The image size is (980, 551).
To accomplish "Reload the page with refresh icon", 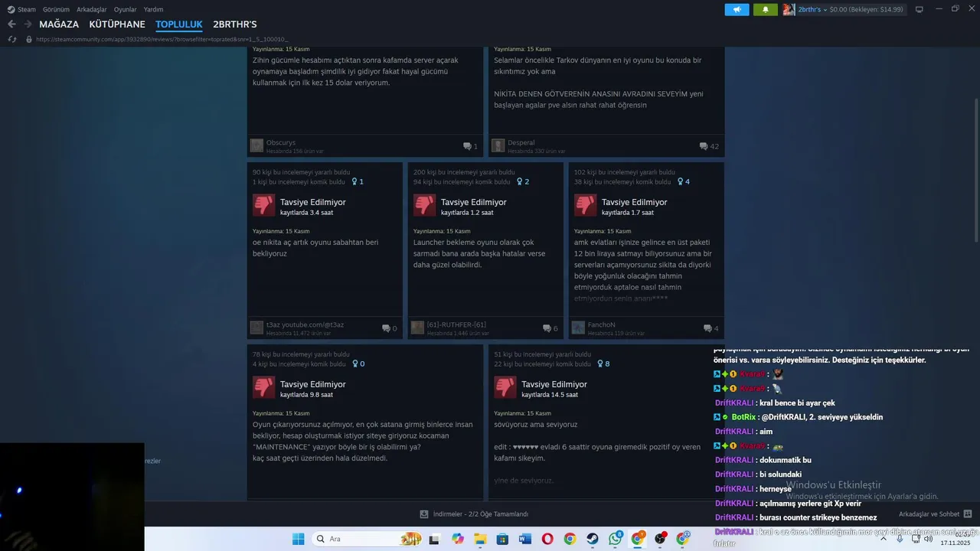I will (x=12, y=39).
